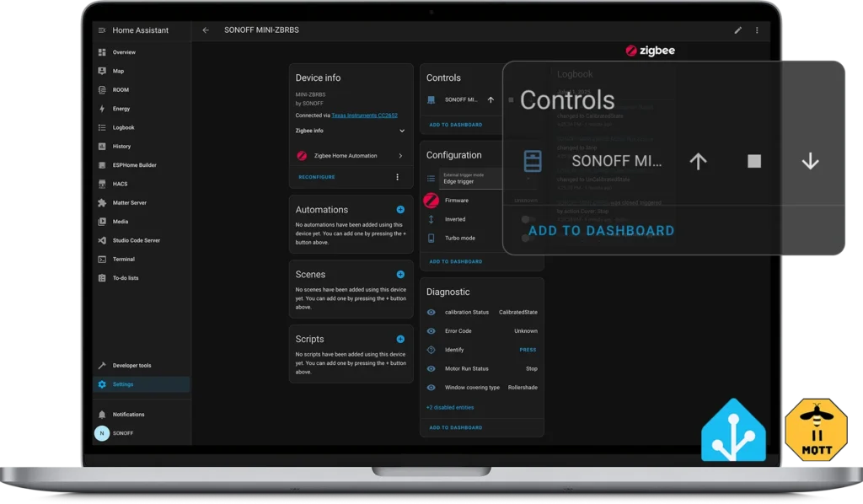863x504 pixels.
Task: Go back from the SONOFF MINI-ZBRBS page
Action: [206, 30]
